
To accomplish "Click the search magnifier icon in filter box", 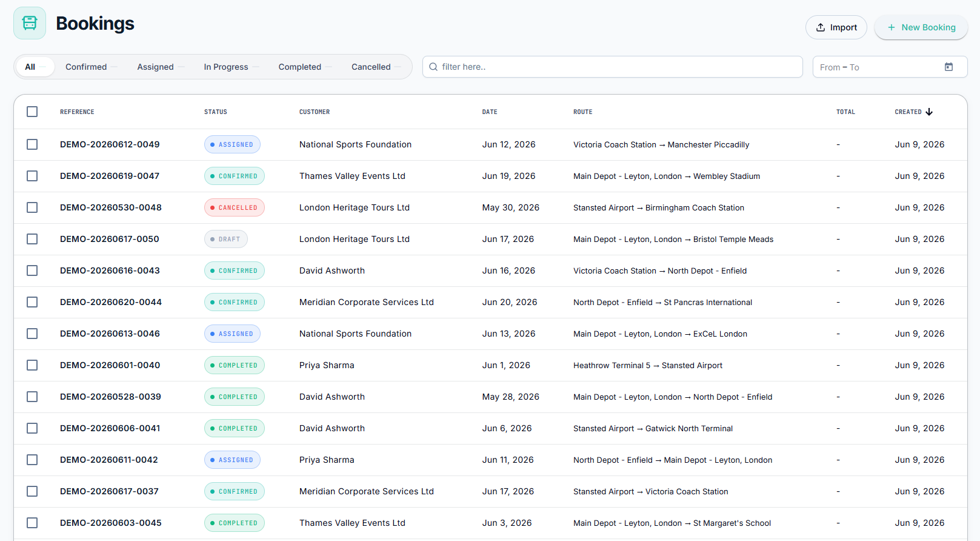I will coord(433,67).
